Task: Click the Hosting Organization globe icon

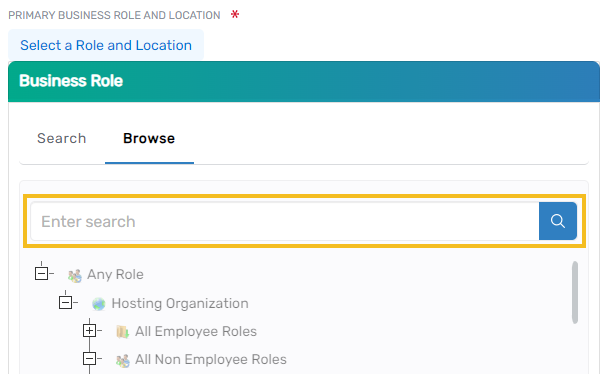Action: (99, 304)
